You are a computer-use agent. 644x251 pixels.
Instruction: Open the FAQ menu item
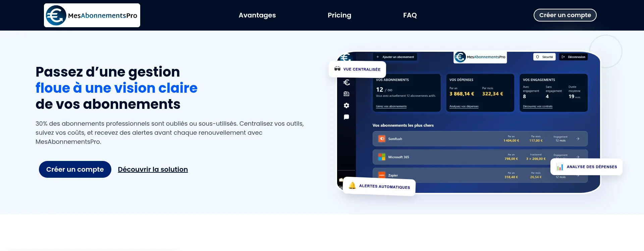[x=410, y=15]
